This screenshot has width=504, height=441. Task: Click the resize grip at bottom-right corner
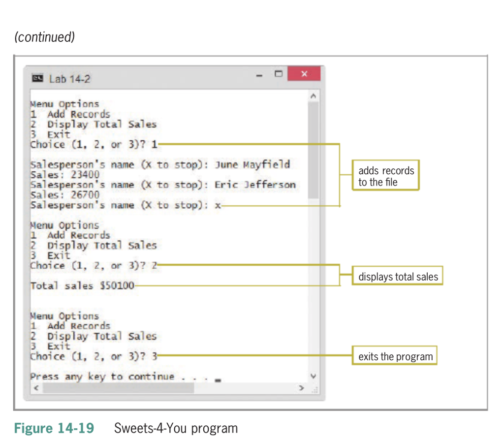(x=315, y=390)
